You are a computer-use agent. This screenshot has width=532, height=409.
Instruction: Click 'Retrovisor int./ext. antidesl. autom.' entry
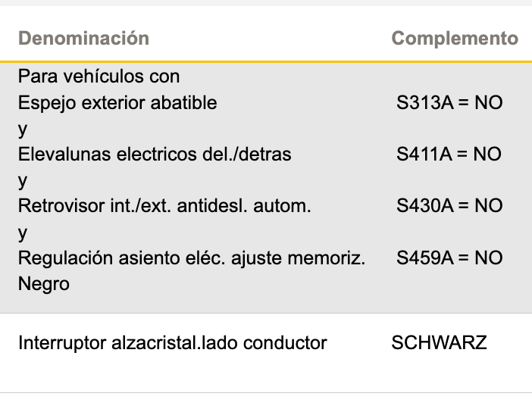click(x=164, y=205)
